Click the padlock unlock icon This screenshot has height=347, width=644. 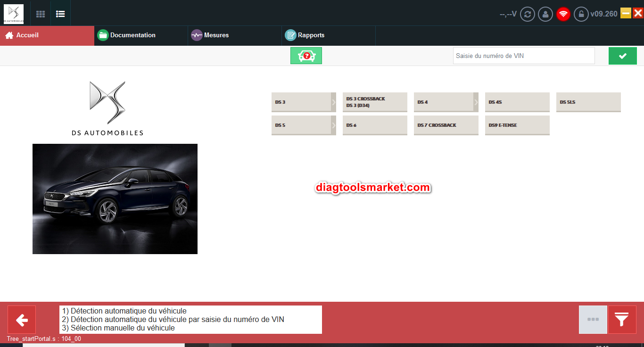pyautogui.click(x=581, y=14)
